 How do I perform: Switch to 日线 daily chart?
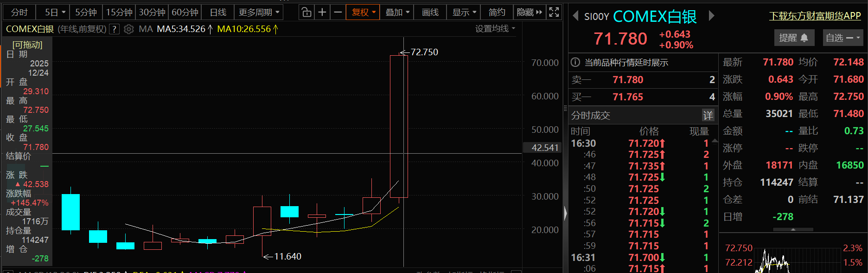point(218,13)
